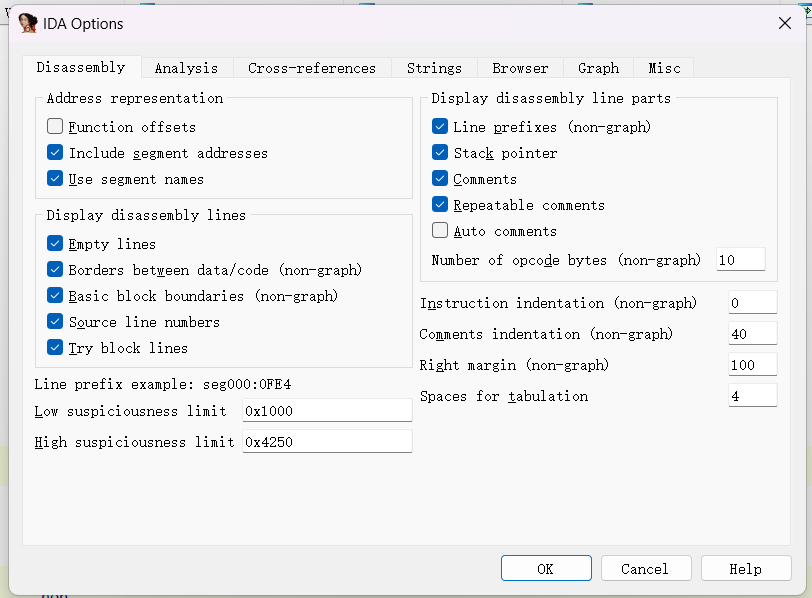The image size is (812, 598).
Task: Open the Cross-references tab
Action: pyautogui.click(x=312, y=68)
